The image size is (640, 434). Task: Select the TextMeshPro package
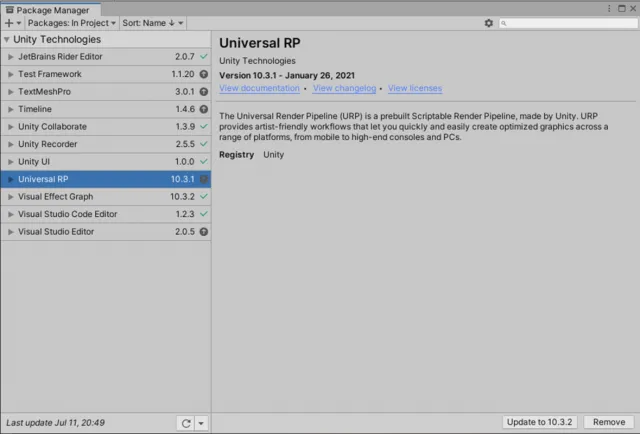pyautogui.click(x=106, y=92)
